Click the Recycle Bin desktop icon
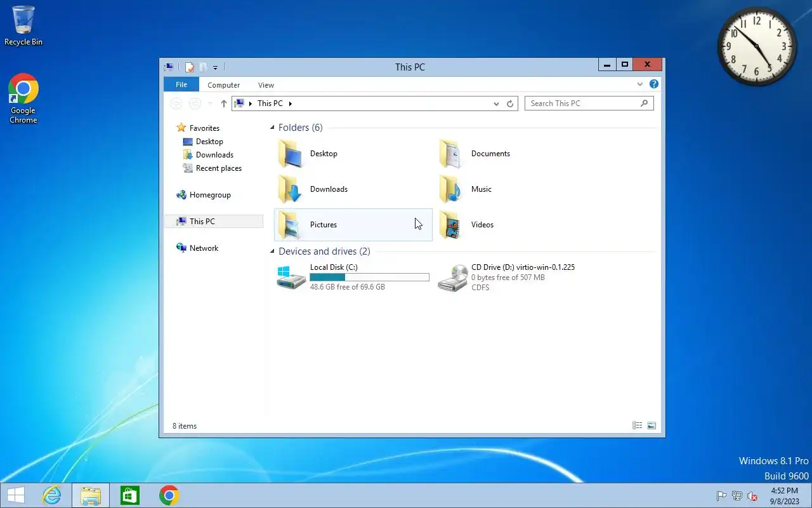This screenshot has height=508, width=812. [x=23, y=26]
